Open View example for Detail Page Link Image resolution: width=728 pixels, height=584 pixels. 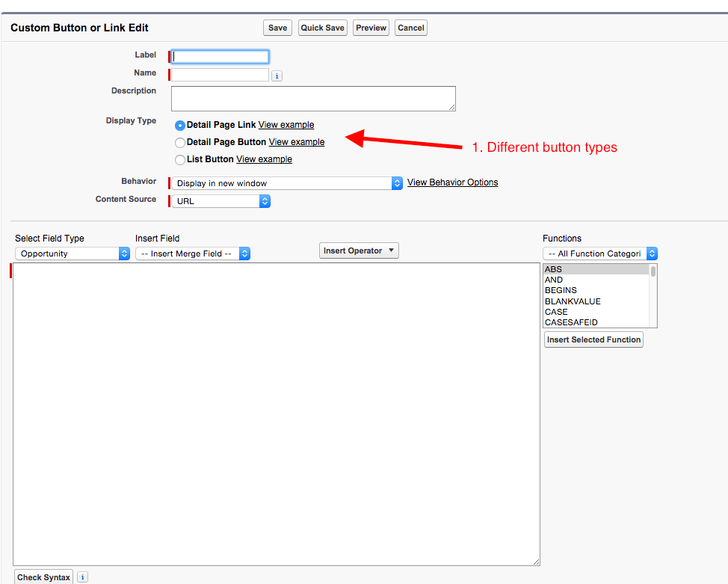pyautogui.click(x=286, y=125)
